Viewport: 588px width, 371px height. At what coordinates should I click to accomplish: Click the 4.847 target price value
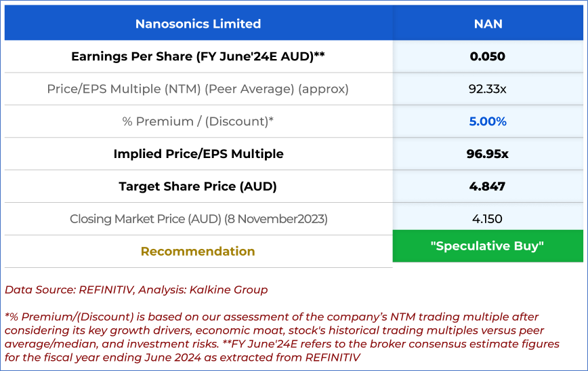(x=488, y=187)
